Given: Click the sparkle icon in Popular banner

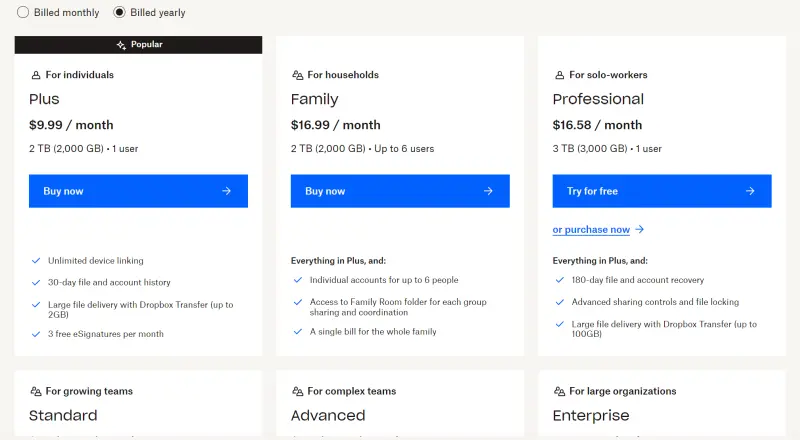Looking at the screenshot, I should (x=121, y=45).
